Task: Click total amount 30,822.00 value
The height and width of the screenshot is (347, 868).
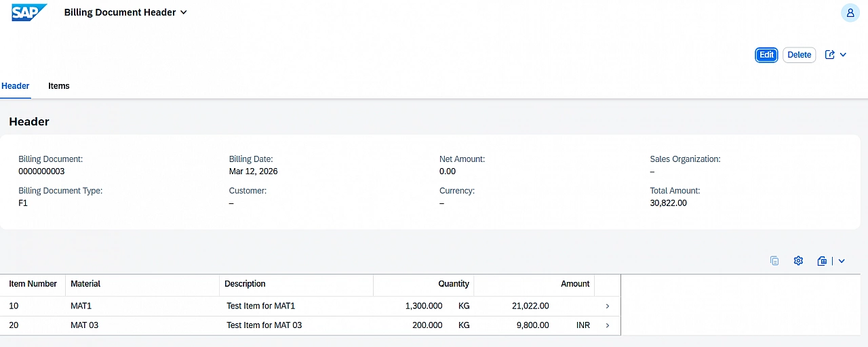Action: click(x=668, y=203)
